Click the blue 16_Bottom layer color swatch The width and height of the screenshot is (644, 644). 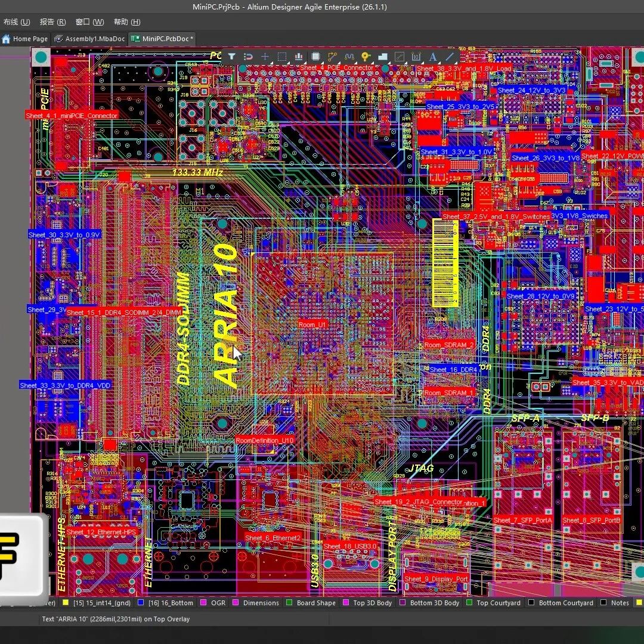point(141,602)
